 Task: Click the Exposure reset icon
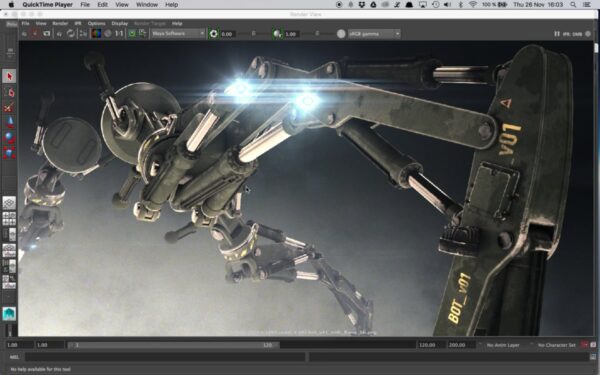coord(214,34)
